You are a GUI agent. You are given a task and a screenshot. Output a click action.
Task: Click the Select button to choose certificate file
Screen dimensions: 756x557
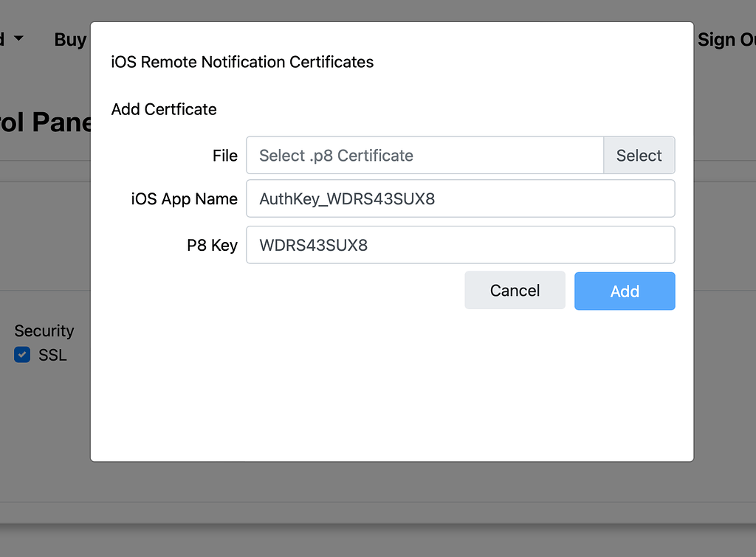(x=639, y=155)
